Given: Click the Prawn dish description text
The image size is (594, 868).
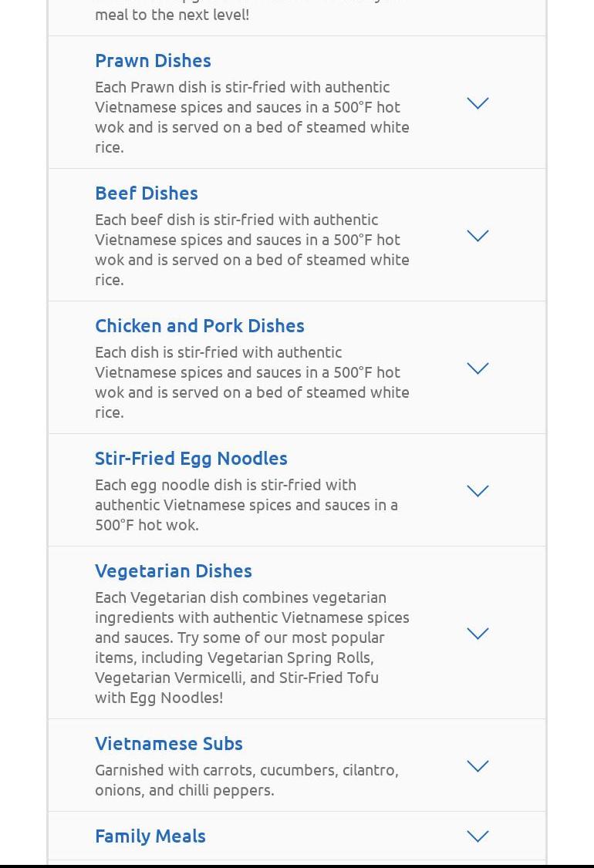Looking at the screenshot, I should point(251,116).
